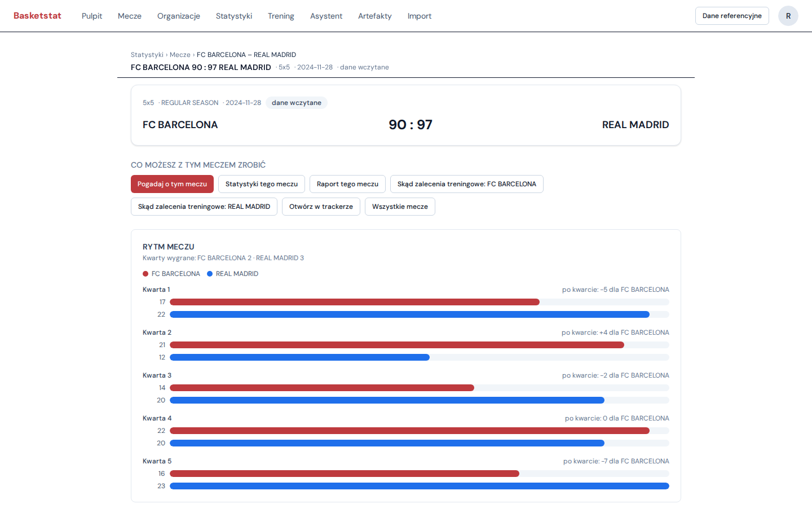This screenshot has width=812, height=508.
Task: Select Statystyki in the top navigation bar
Action: (234, 16)
